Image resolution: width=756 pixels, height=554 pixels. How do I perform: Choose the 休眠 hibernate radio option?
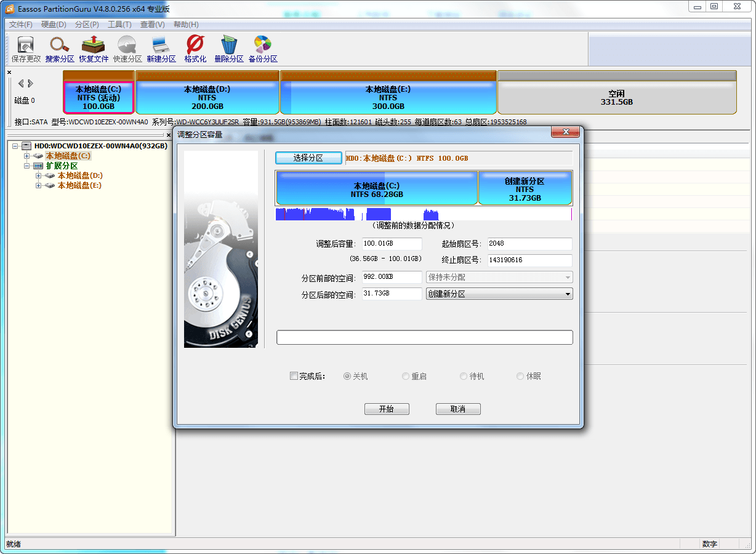click(520, 375)
